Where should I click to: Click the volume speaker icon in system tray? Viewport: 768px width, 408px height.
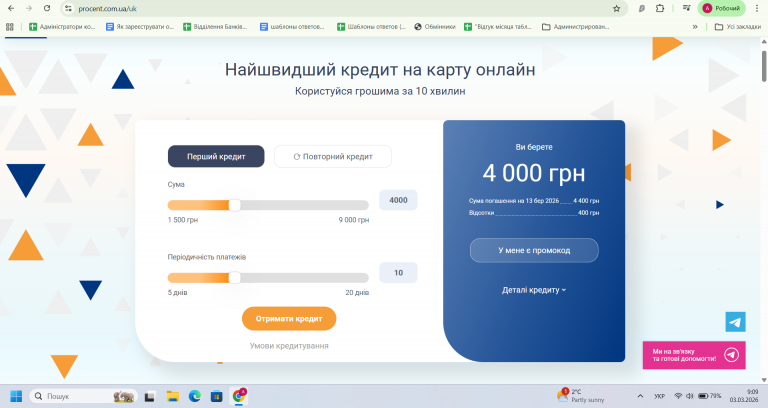[690, 396]
